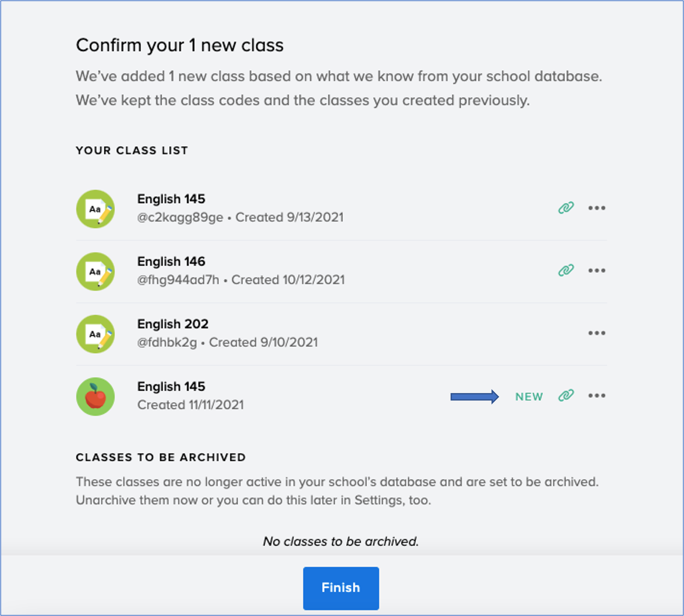
Task: Open three-dot menu for the new English 145
Action: tap(597, 395)
